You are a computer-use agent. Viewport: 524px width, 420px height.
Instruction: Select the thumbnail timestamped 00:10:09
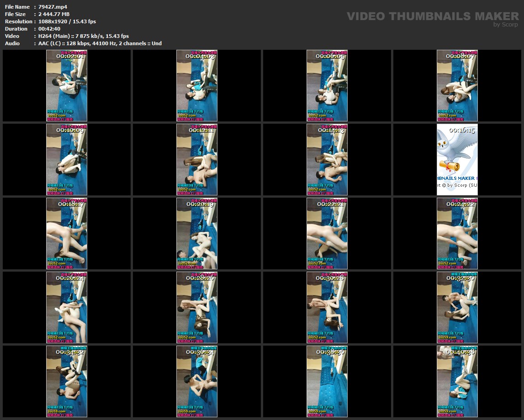(67, 159)
